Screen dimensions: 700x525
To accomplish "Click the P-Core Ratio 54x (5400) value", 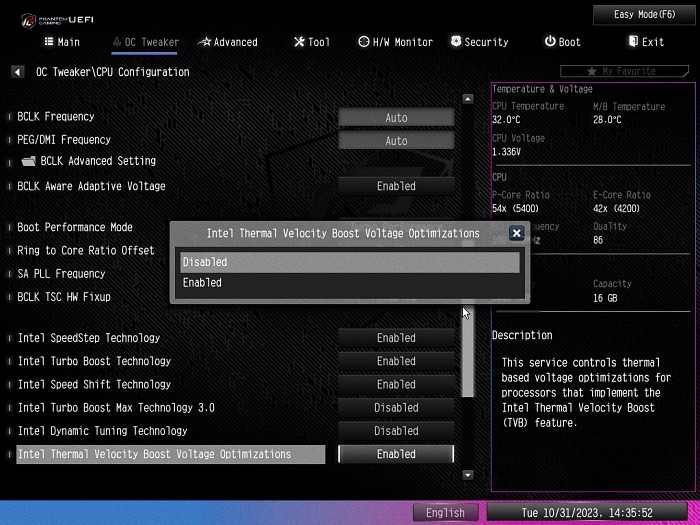I will [515, 208].
